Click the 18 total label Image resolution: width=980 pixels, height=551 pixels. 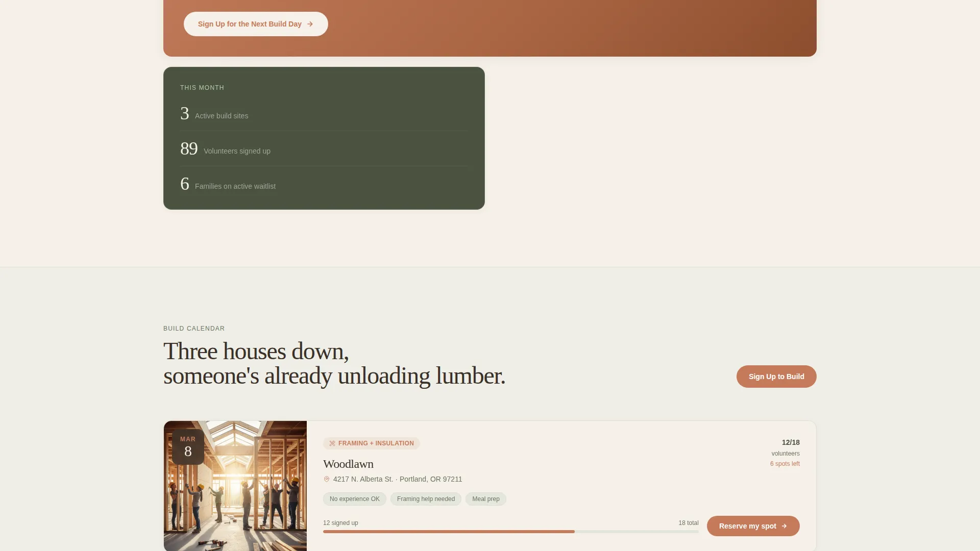point(689,523)
